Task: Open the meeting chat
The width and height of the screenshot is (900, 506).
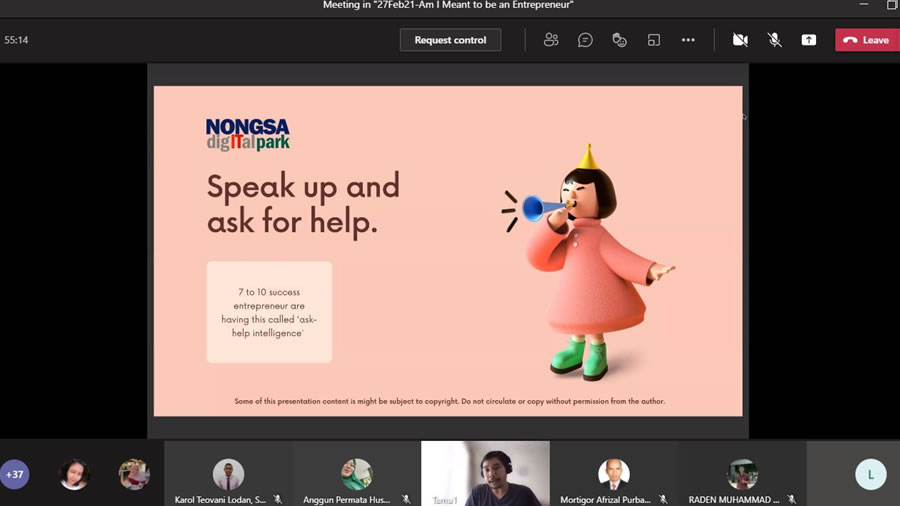Action: 585,40
